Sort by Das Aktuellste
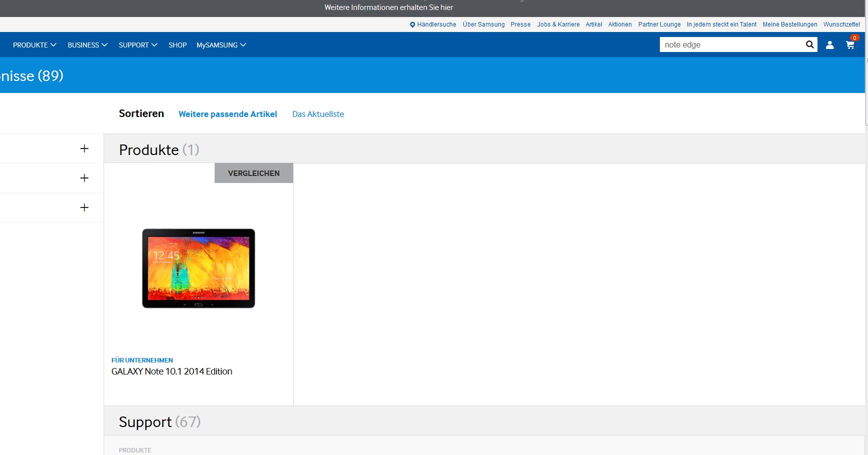The image size is (868, 455). (x=318, y=114)
